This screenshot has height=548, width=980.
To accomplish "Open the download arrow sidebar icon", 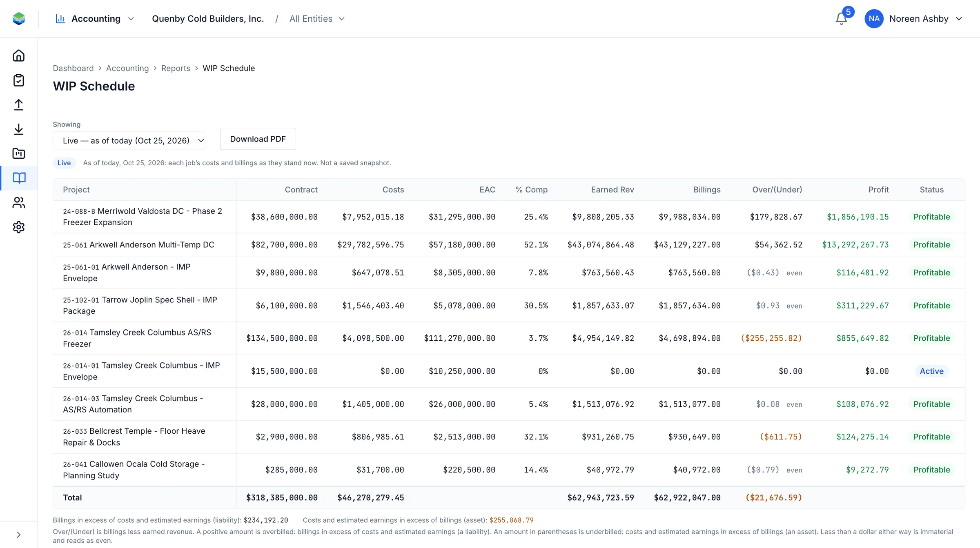I will click(19, 129).
